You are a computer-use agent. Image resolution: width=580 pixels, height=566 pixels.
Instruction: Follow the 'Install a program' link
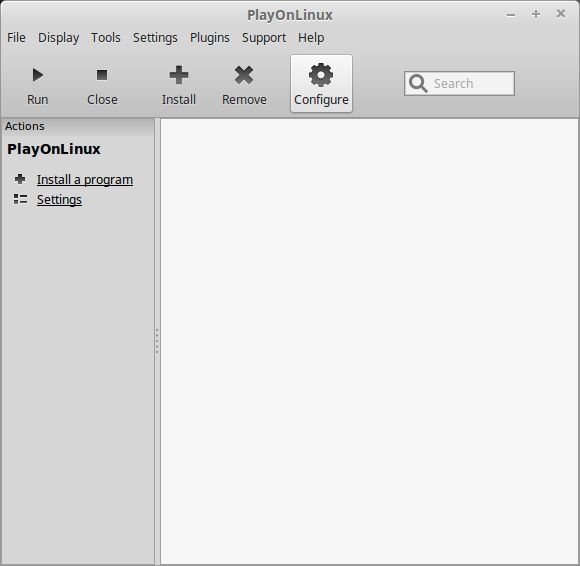coord(85,180)
